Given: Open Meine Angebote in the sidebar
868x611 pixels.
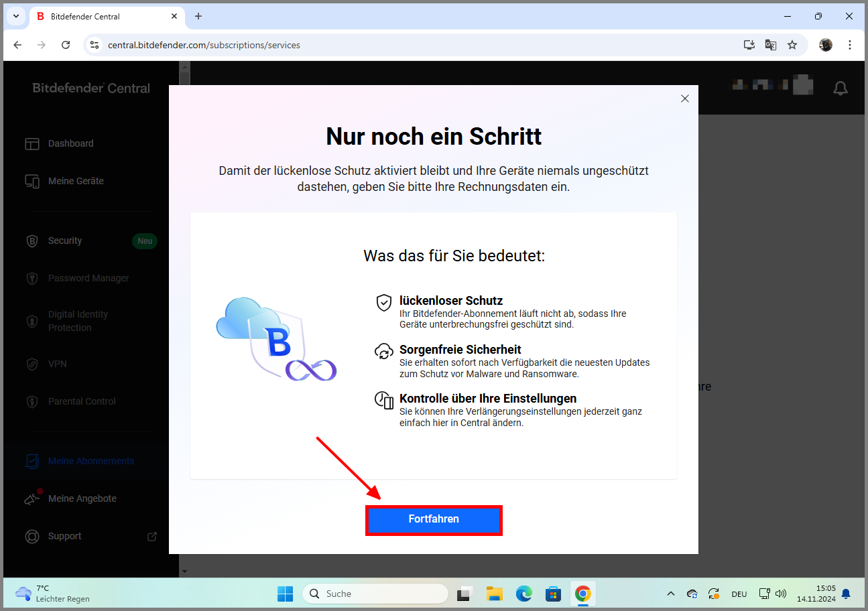Looking at the screenshot, I should (x=82, y=498).
